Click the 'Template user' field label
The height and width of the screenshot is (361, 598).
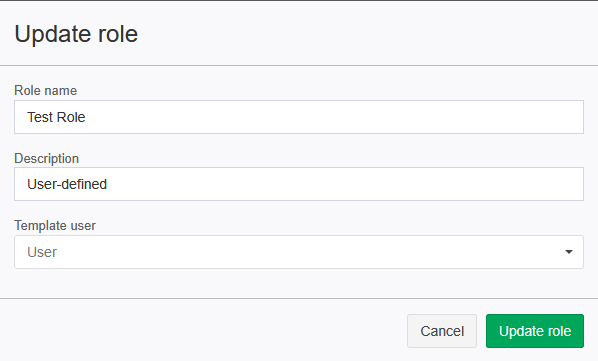pyautogui.click(x=55, y=226)
